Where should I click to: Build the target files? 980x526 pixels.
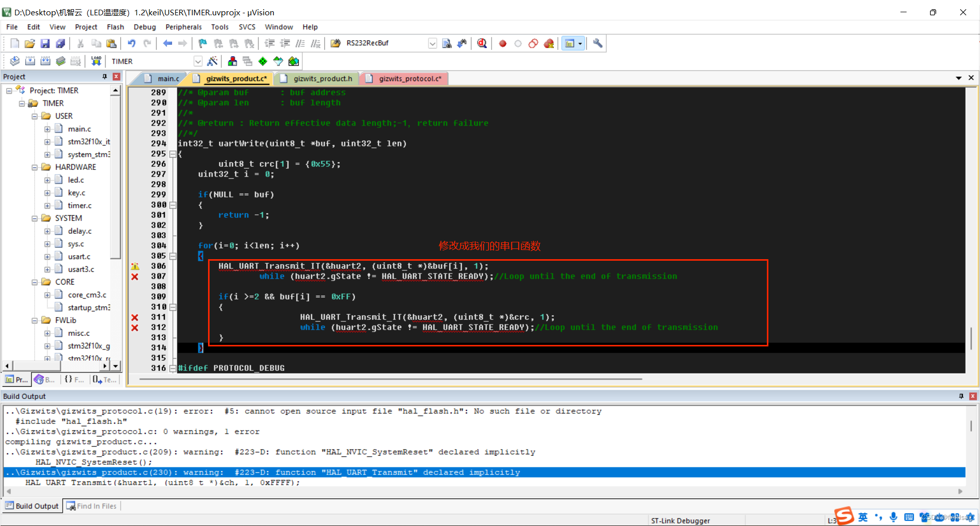tap(30, 61)
